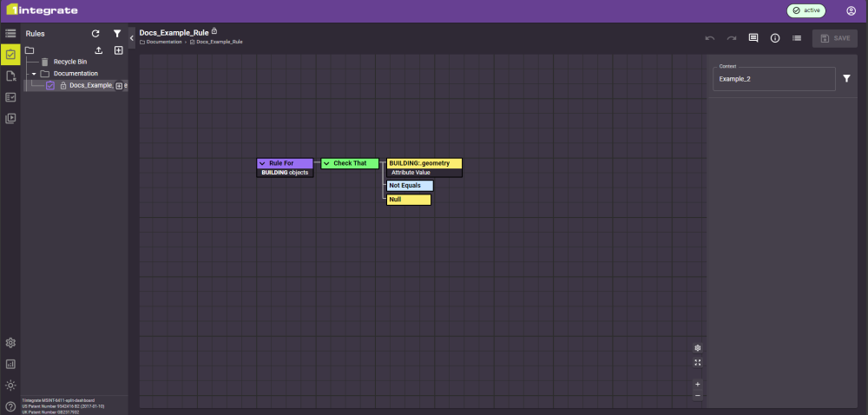Click the Context input field

[773, 79]
